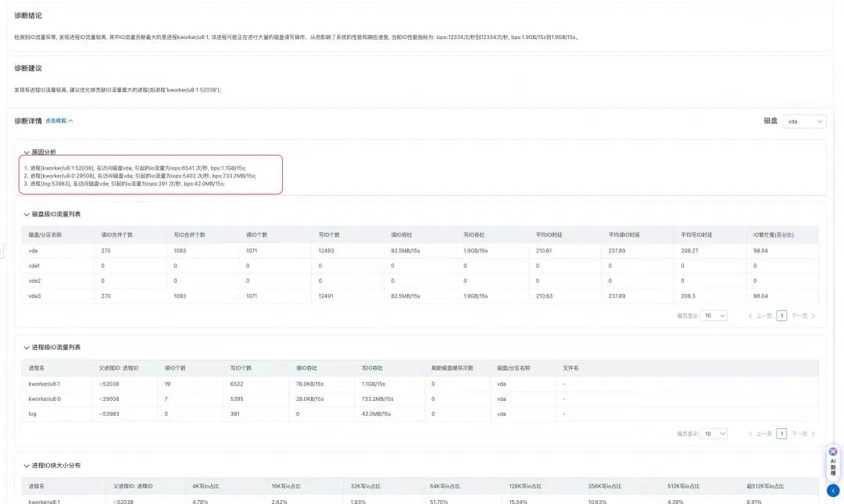Close the AI助理 floating widget
The image size is (844, 504).
[x=833, y=451]
